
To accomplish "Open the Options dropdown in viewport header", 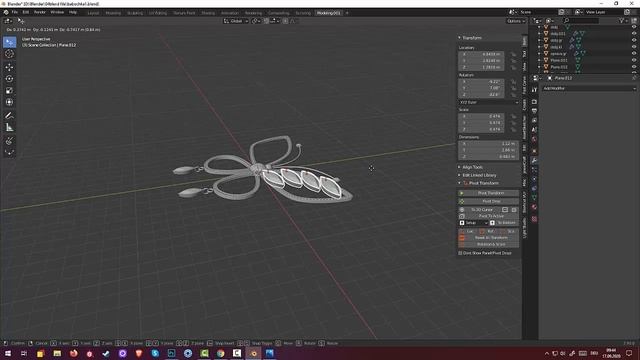I will [x=516, y=21].
